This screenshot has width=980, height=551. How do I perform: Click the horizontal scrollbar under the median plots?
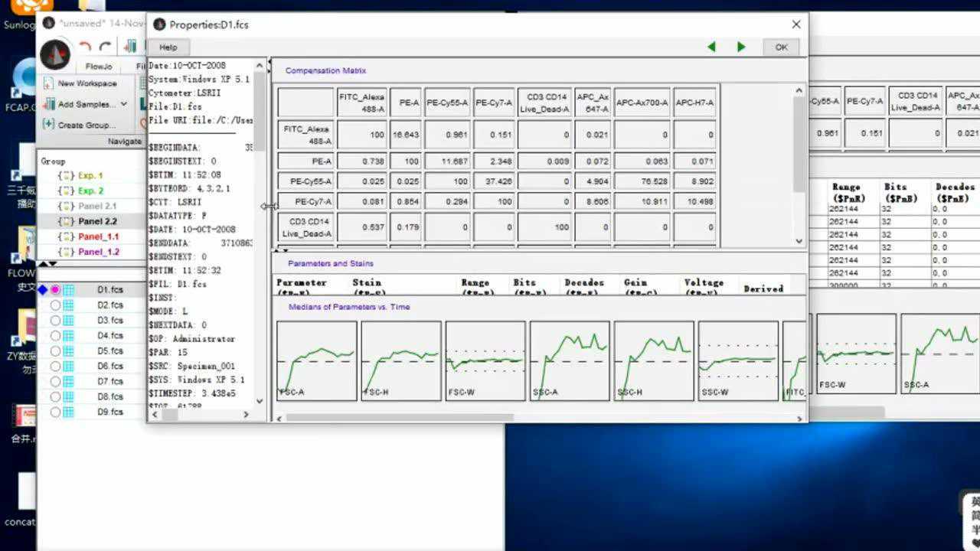(398, 418)
